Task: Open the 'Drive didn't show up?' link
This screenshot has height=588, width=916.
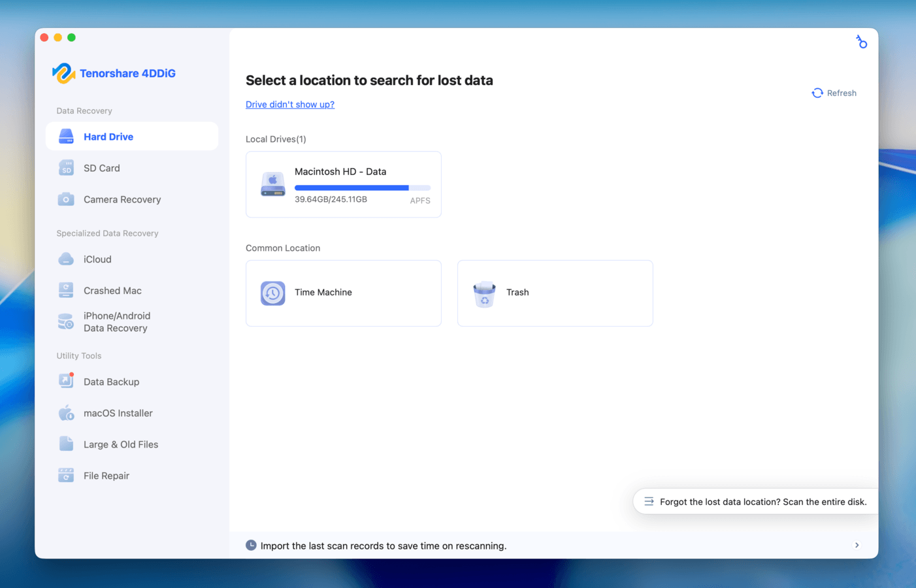Action: pyautogui.click(x=289, y=105)
